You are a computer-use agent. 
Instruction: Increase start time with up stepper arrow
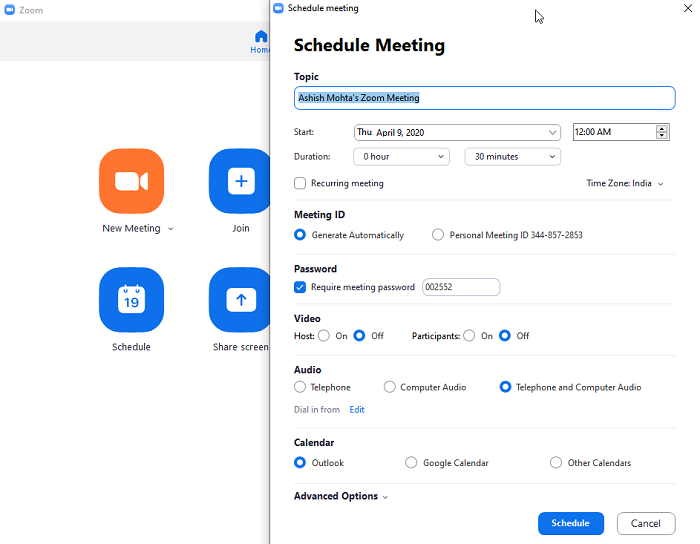[662, 129]
